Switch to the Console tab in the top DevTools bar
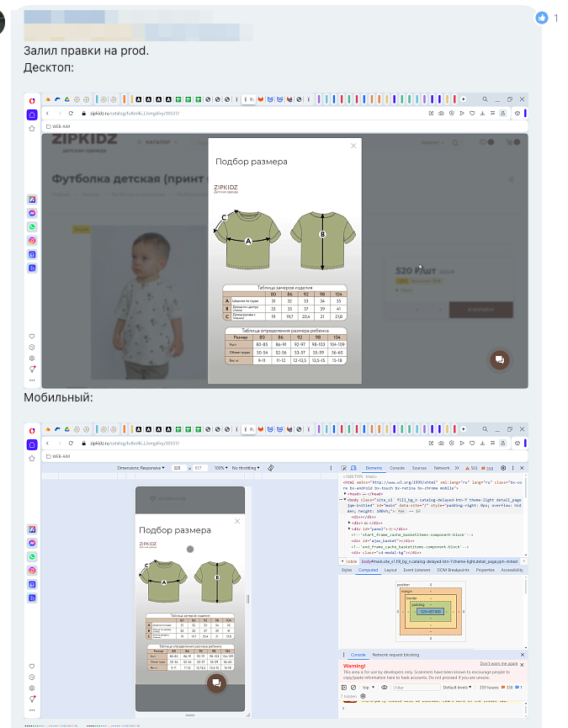Screen dimensions: 568x728 tap(397, 468)
